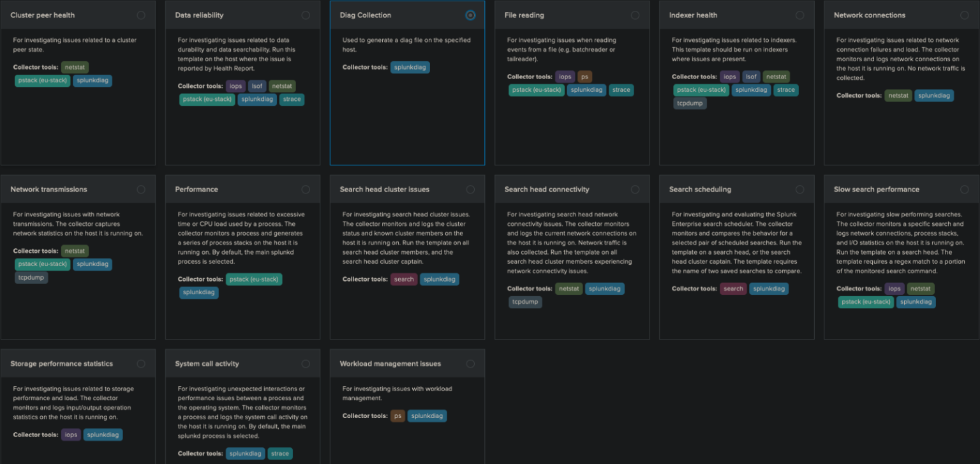Select the Performance template radio button
The height and width of the screenshot is (464, 980).
click(306, 189)
